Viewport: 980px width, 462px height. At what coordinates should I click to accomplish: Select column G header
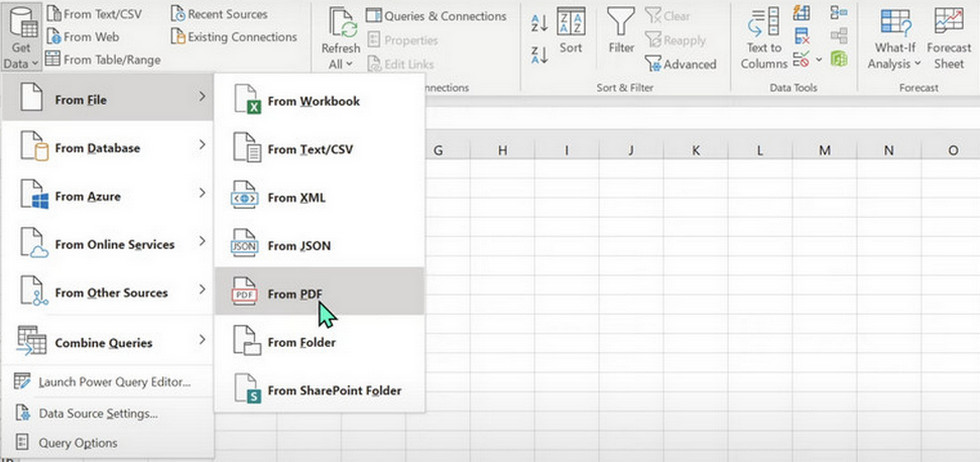click(x=438, y=150)
